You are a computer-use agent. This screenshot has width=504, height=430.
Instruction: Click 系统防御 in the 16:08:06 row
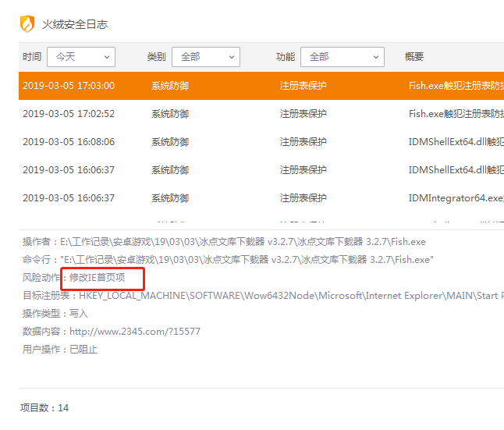coord(170,142)
